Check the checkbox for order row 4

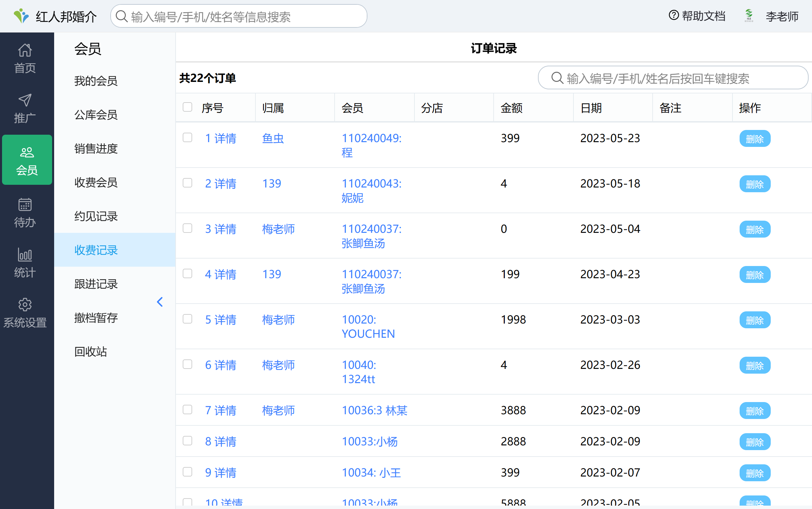pos(187,274)
